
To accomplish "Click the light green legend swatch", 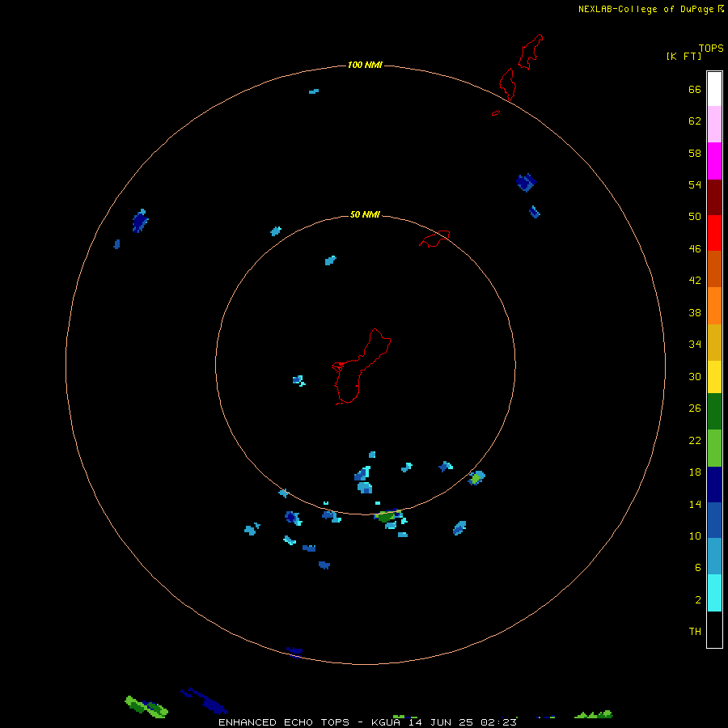I will [714, 448].
